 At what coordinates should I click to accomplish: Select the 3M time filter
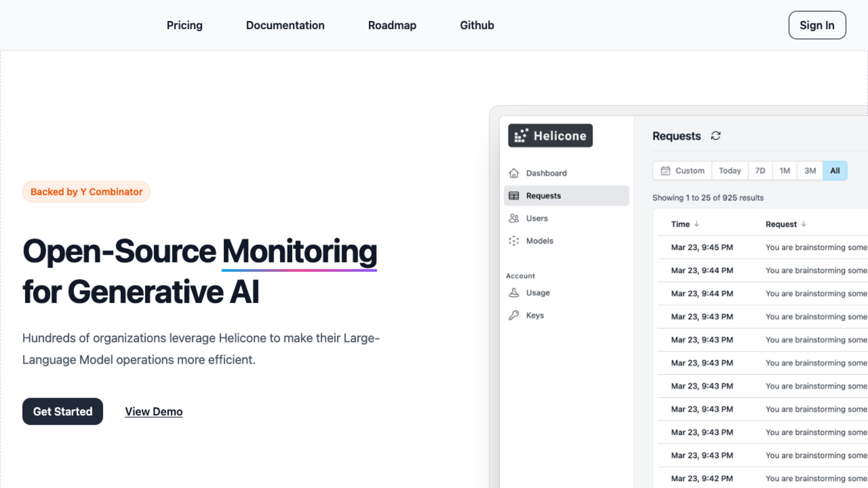click(810, 171)
